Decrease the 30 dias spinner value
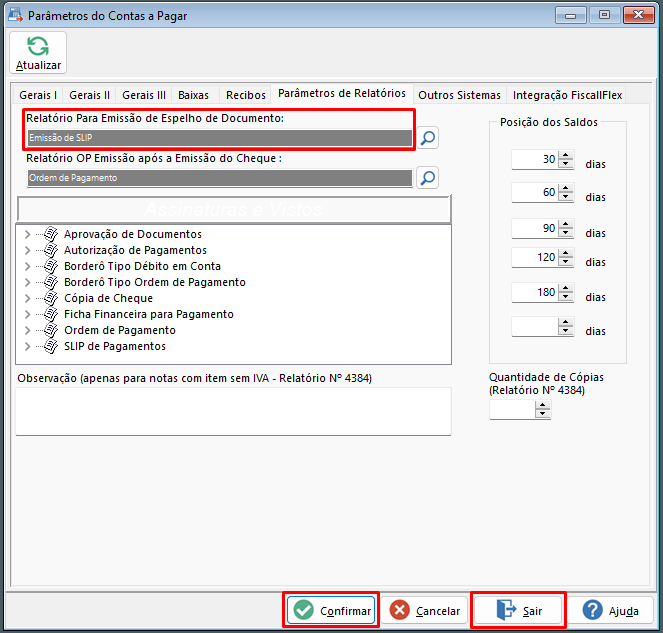663x633 pixels. [566, 164]
